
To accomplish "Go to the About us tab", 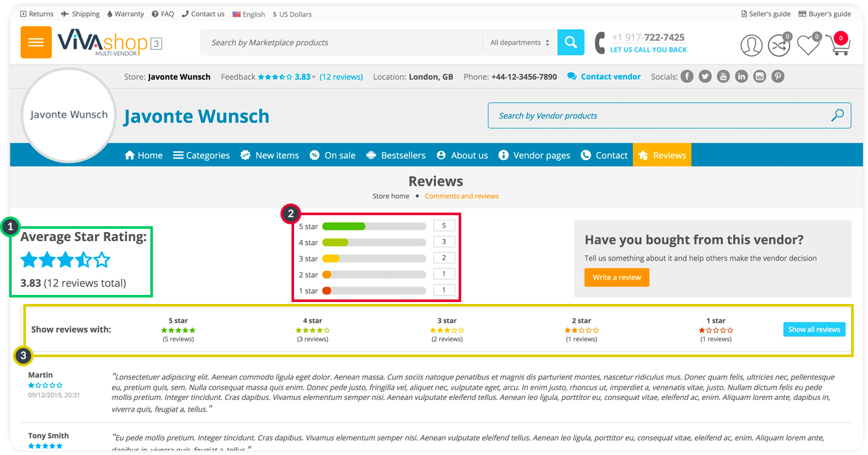I will click(x=463, y=156).
